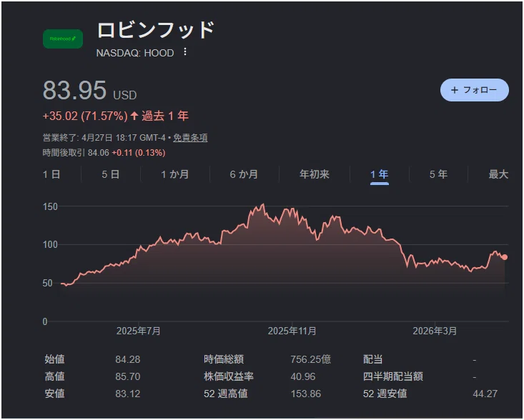524x420 pixels.
Task: Switch chart to 5 年 range
Action: coord(438,174)
